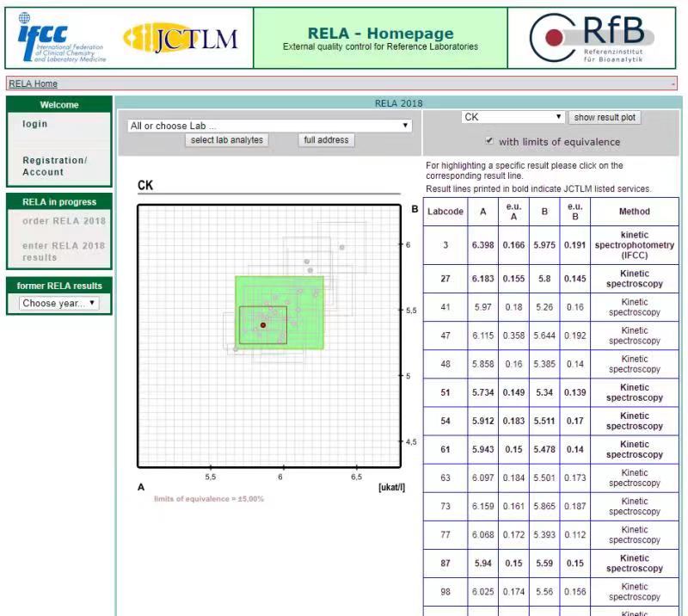Screen dimensions: 688x616
Task: Click the full address button
Action: [x=326, y=140]
